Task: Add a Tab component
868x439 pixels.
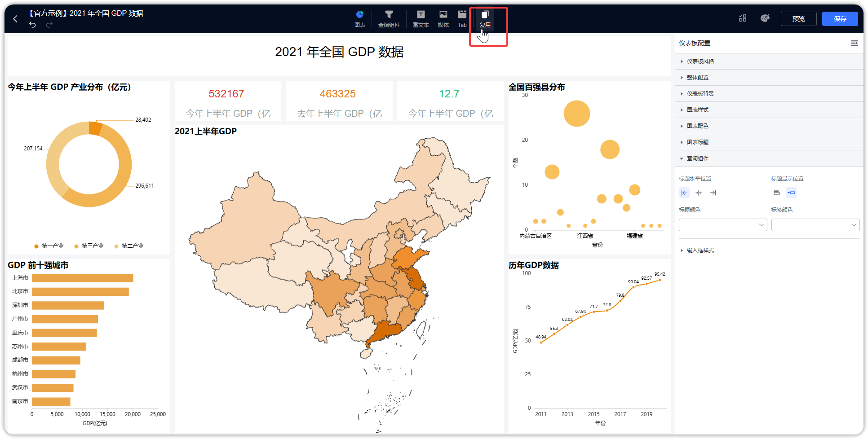Action: point(462,19)
